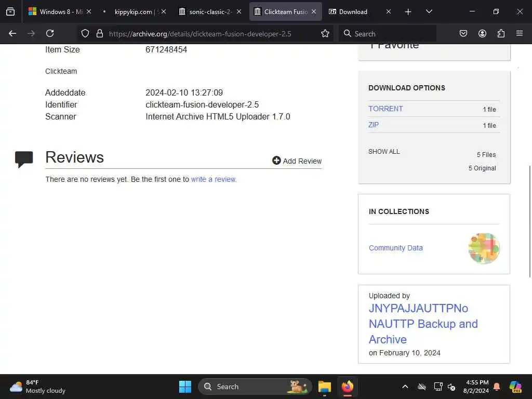
Task: Click the network display tray icon
Action: (438, 387)
